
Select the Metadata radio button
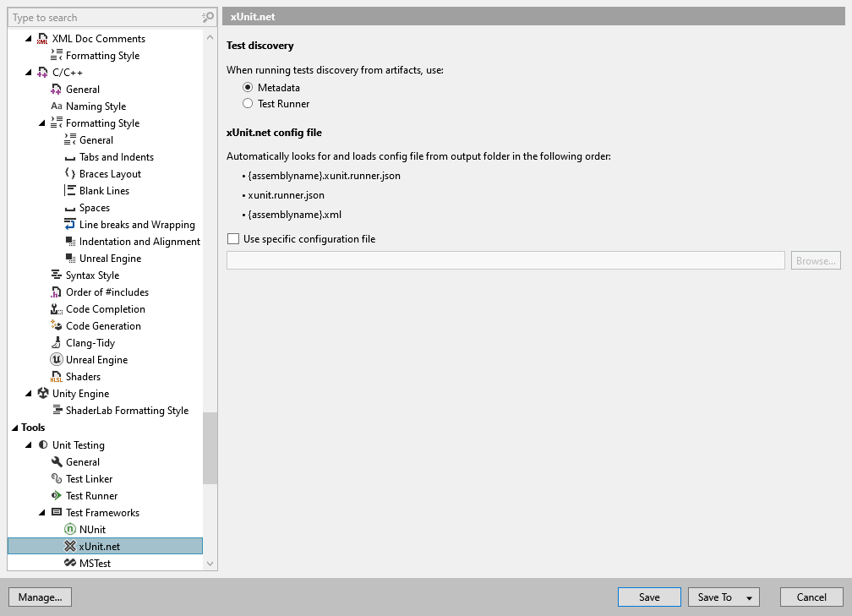click(x=248, y=87)
